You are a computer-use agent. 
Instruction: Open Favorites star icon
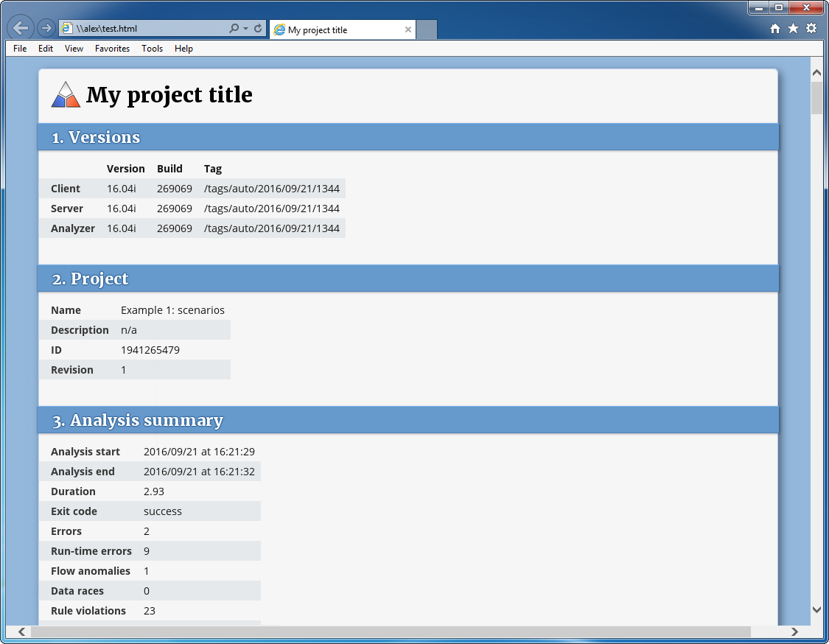point(793,29)
